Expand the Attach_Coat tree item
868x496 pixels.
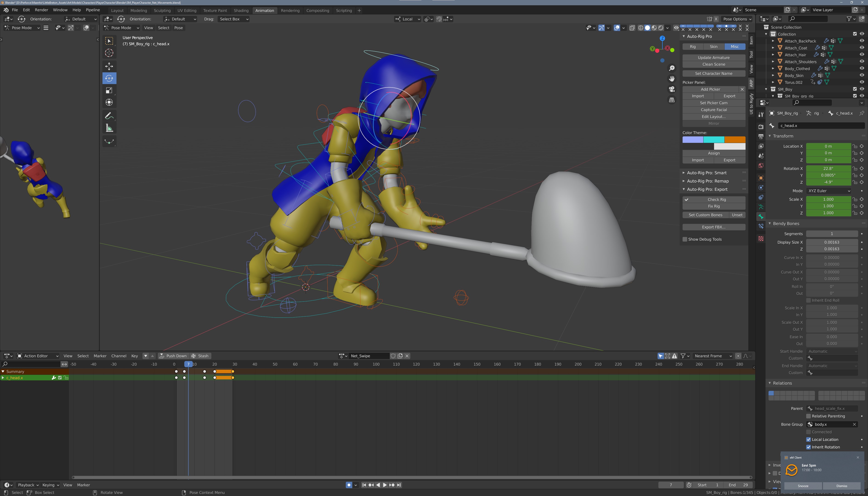773,48
